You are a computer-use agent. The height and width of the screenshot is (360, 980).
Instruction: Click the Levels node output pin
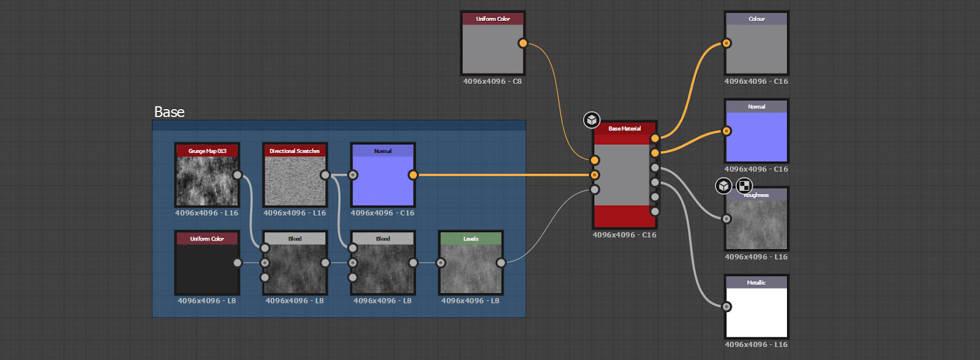[501, 263]
